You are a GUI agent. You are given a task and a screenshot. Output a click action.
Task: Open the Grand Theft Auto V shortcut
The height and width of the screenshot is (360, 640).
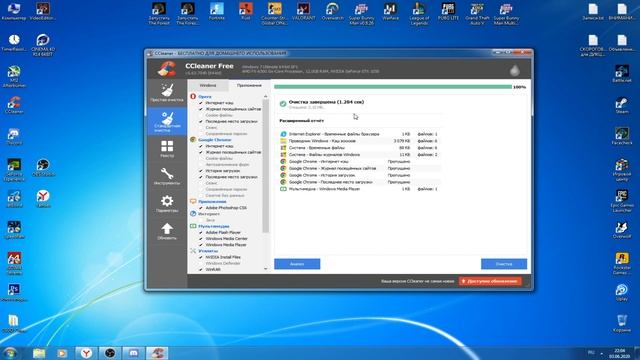477,14
